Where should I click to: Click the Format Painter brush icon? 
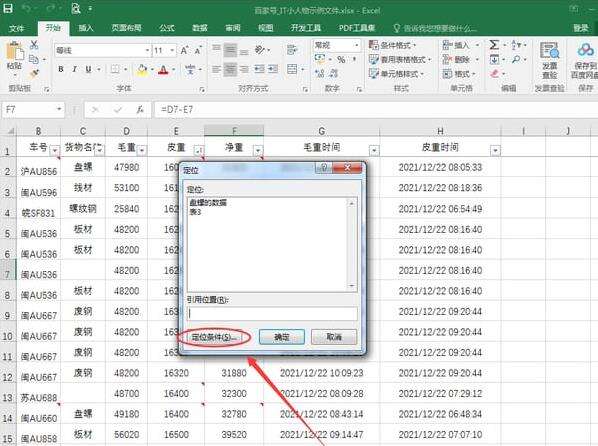34,72
